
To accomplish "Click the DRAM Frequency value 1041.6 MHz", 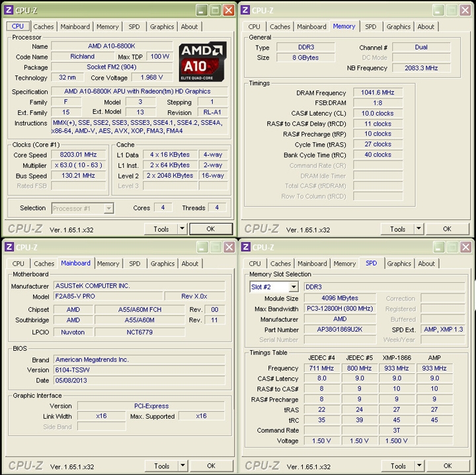I will (x=378, y=92).
